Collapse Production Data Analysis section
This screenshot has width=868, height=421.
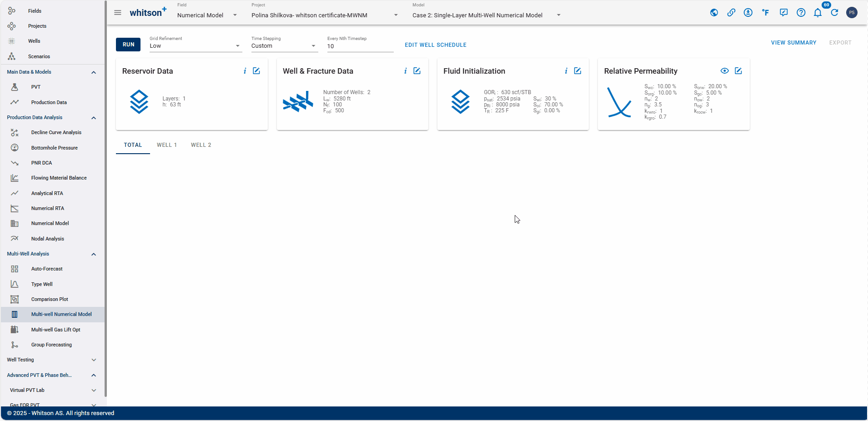pyautogui.click(x=52, y=117)
